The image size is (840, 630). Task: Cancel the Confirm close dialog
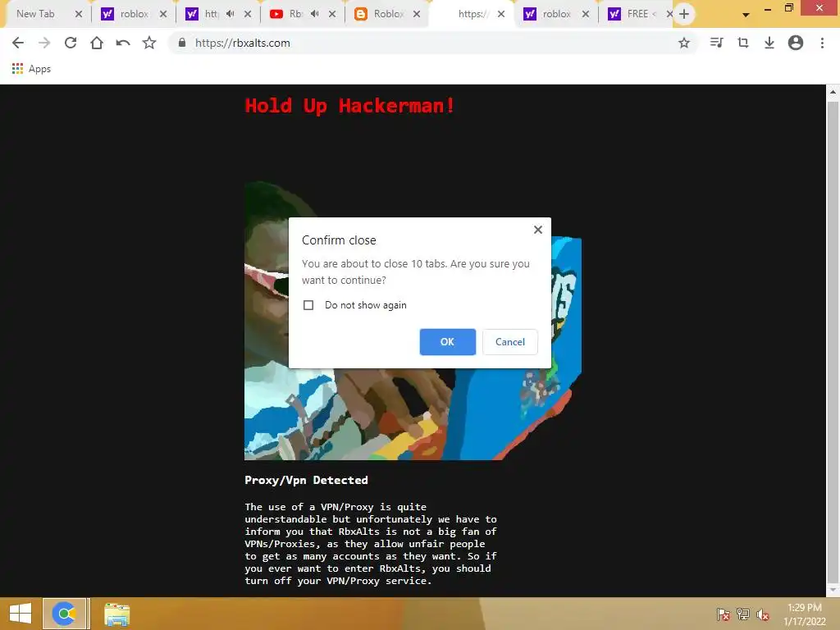[509, 342]
